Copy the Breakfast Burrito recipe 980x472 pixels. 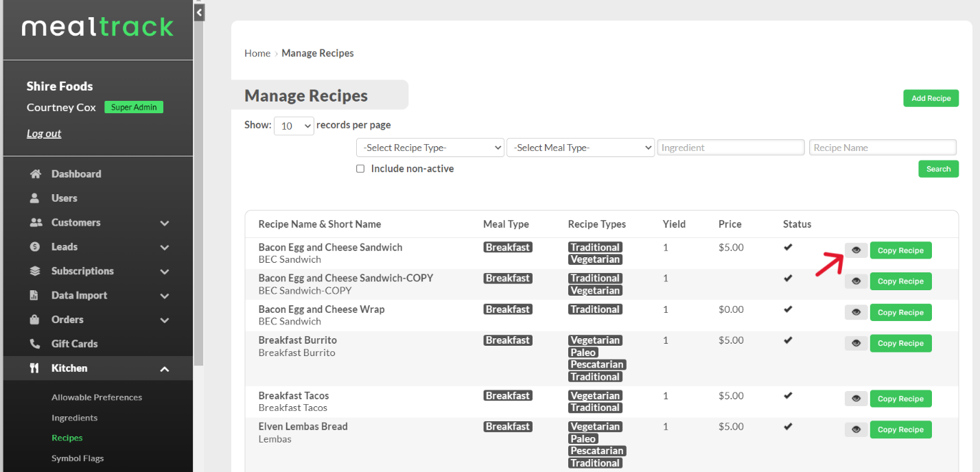(900, 343)
